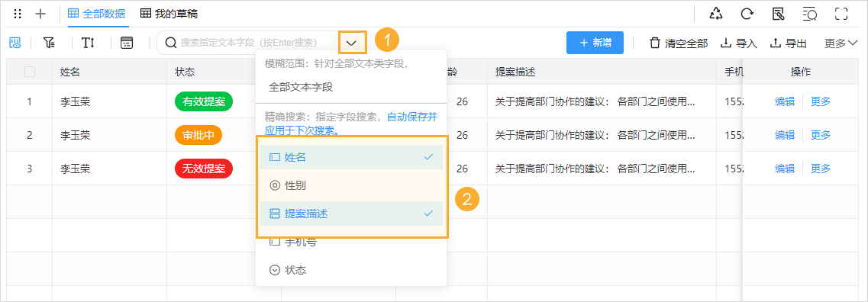Enter fullscreen with the expand icon
The height and width of the screenshot is (302, 868).
[841, 14]
